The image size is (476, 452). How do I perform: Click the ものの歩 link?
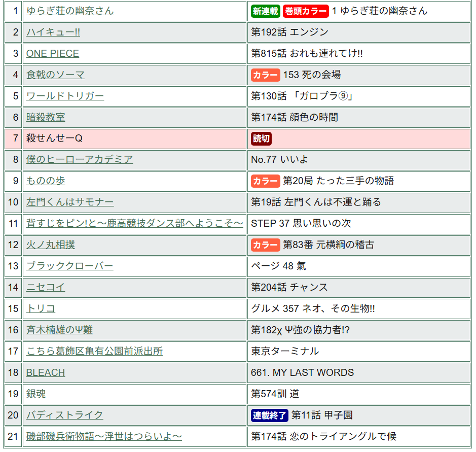(x=46, y=181)
